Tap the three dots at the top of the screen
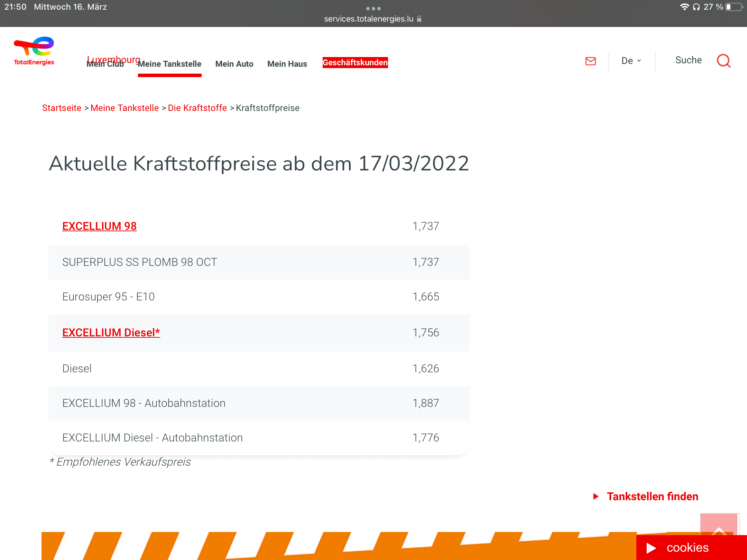Screen dimensions: 747x560 pos(373,8)
